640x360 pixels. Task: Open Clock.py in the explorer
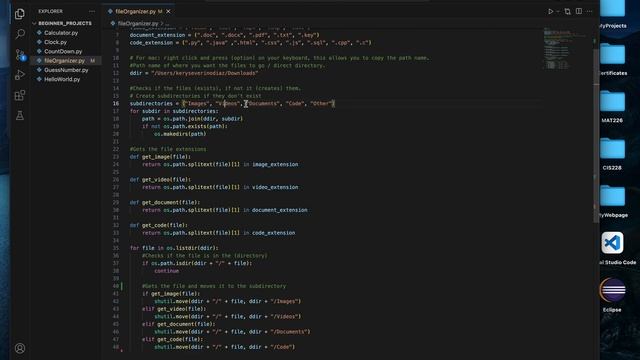click(x=56, y=42)
